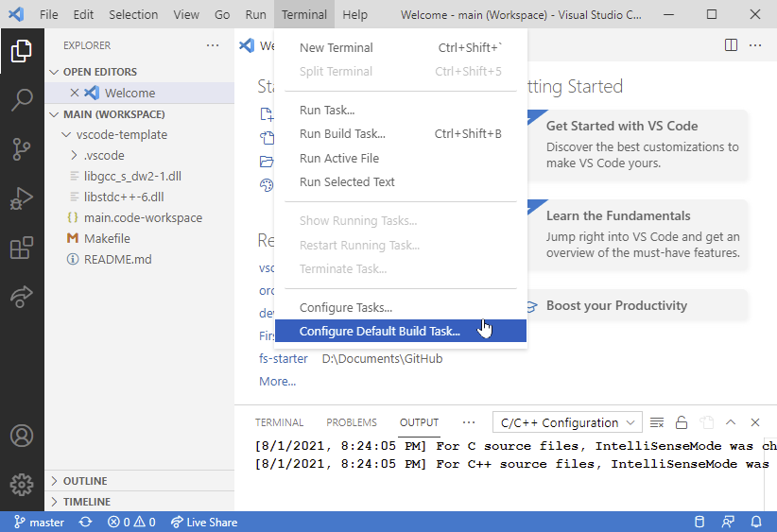
Task: Open the Edit menu
Action: coord(83,14)
